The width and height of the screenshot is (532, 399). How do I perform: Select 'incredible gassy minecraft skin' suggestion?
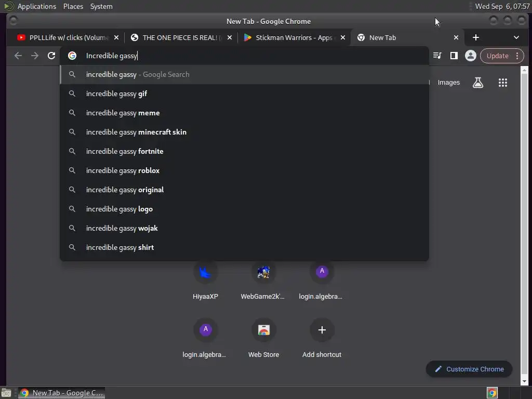point(244,132)
